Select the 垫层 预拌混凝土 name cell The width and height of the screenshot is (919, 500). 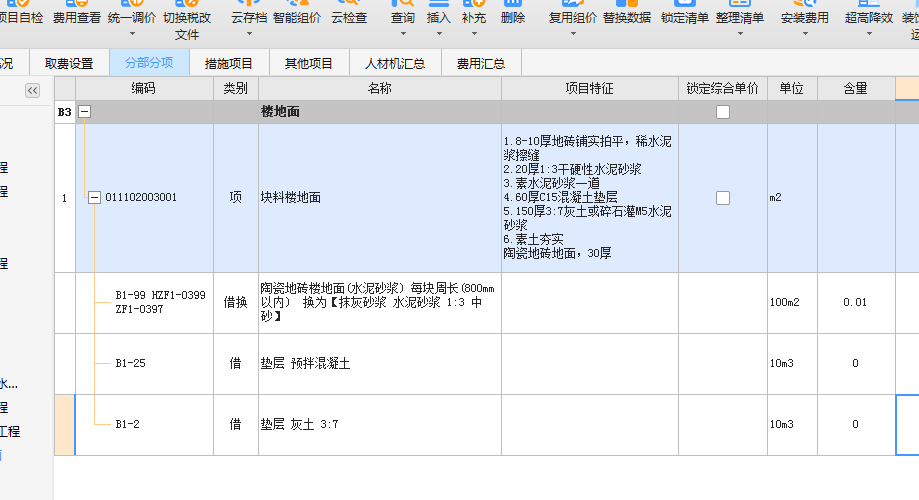(x=380, y=363)
